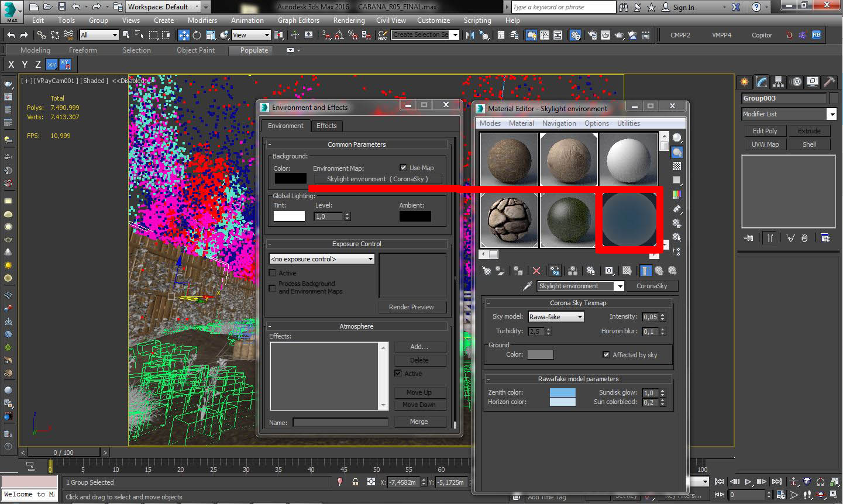The image size is (843, 504).
Task: Click the Zenith color swatch
Action: tap(562, 392)
